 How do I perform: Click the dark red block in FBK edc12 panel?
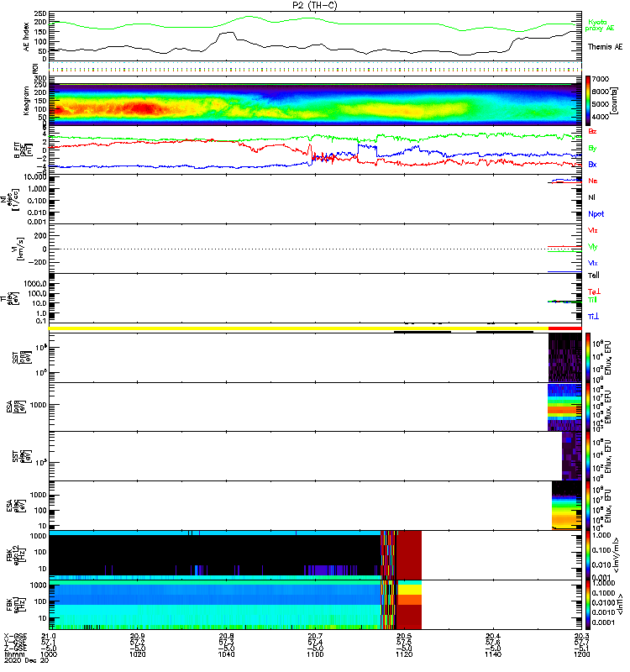point(409,555)
